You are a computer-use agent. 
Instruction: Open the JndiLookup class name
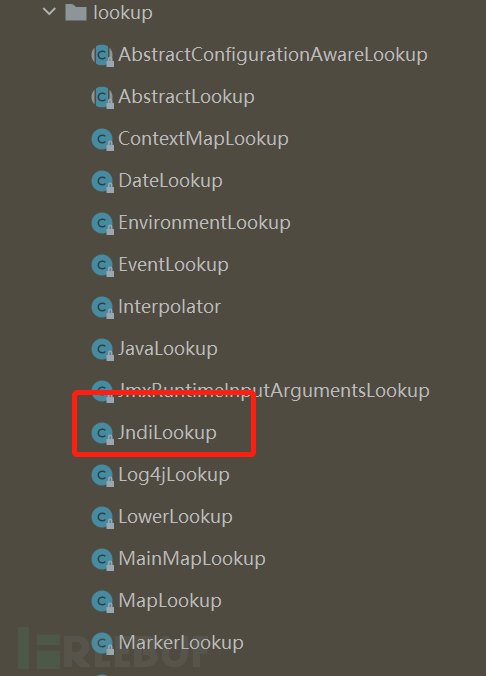167,433
